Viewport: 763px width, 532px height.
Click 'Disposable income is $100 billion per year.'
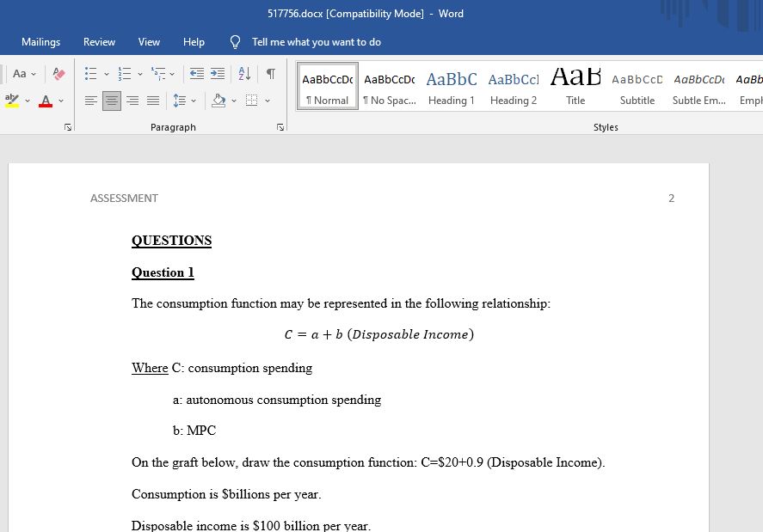251,526
